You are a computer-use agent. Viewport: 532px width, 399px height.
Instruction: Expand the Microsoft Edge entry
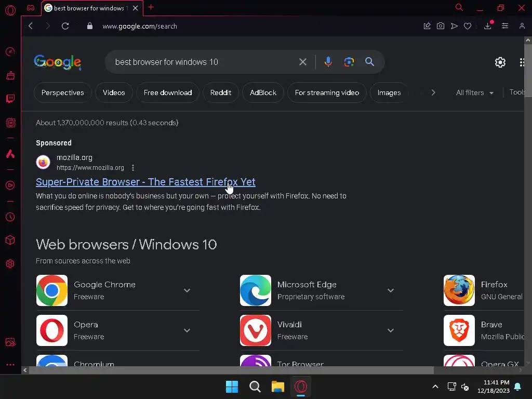[x=391, y=290]
